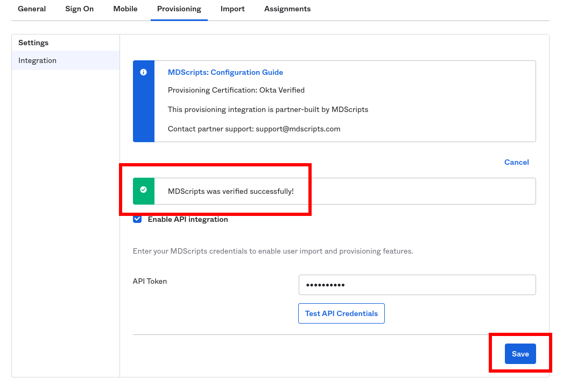Screen dimensions: 563x392
Task: Save the provisioning integration settings
Action: (x=520, y=354)
